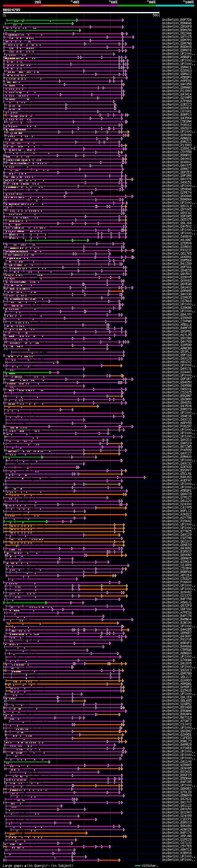This screenshot has height=868, width=197.
Task: Select the UniRef100_Q6VEQ6 label
Action: pyautogui.click(x=177, y=284)
